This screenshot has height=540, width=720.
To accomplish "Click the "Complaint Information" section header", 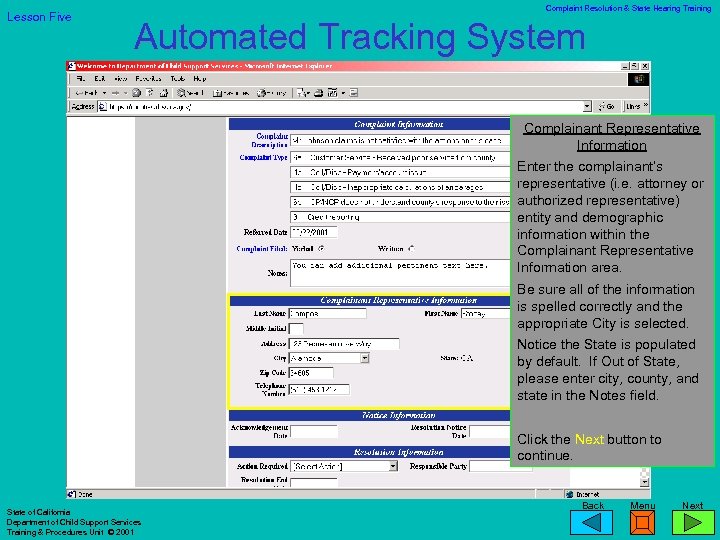I will tap(398, 124).
